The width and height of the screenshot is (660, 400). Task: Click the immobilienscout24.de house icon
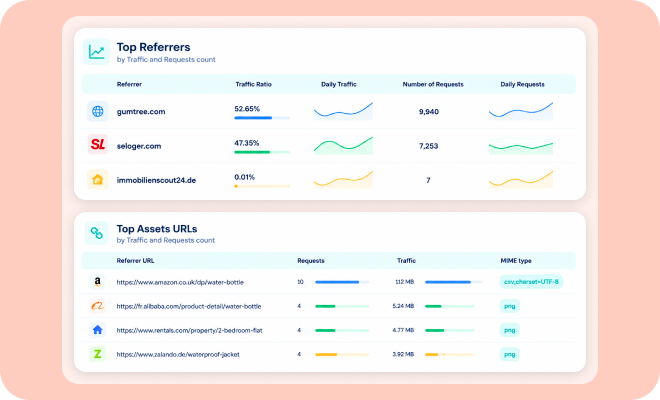(x=98, y=179)
